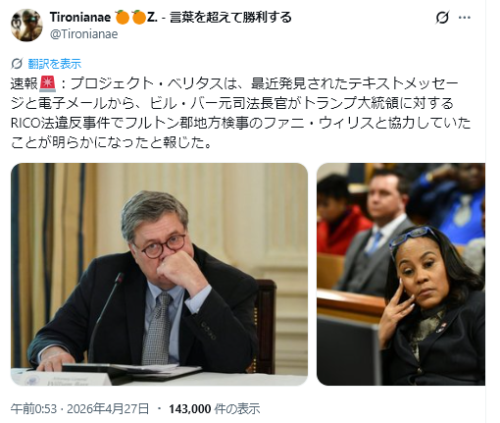This screenshot has width=500, height=423.
Task: Click the small Grok icon beside 翻訳を表示
Action: [17, 63]
